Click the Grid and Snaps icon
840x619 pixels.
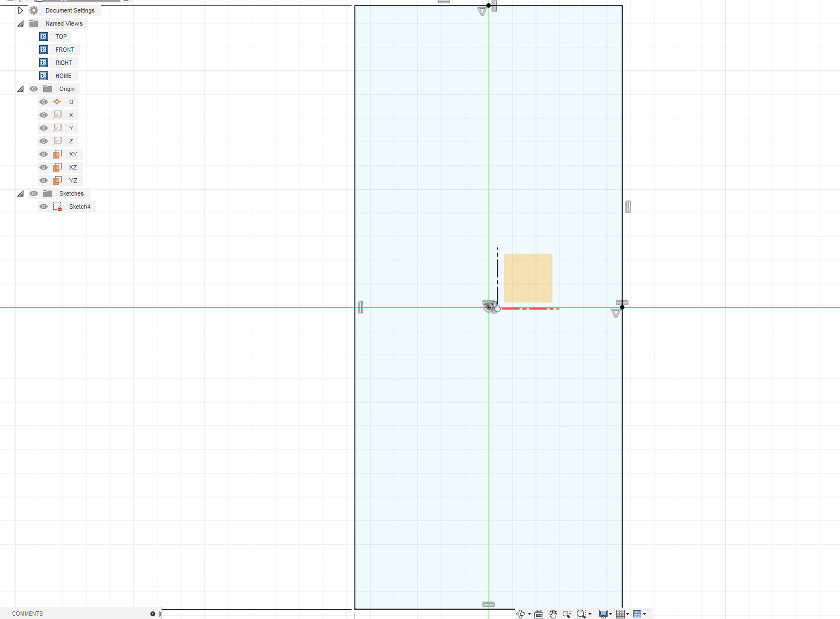[620, 614]
